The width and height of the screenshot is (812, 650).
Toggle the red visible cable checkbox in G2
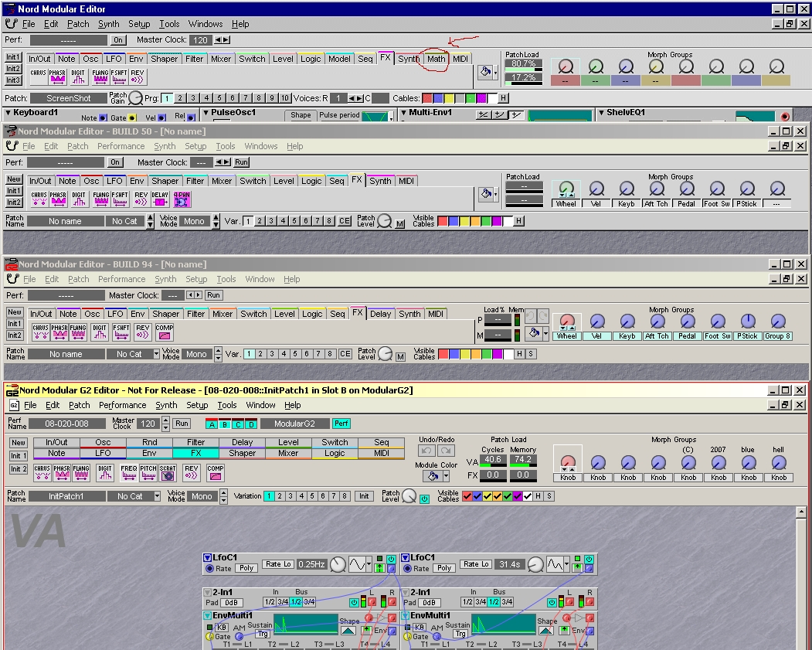click(467, 496)
